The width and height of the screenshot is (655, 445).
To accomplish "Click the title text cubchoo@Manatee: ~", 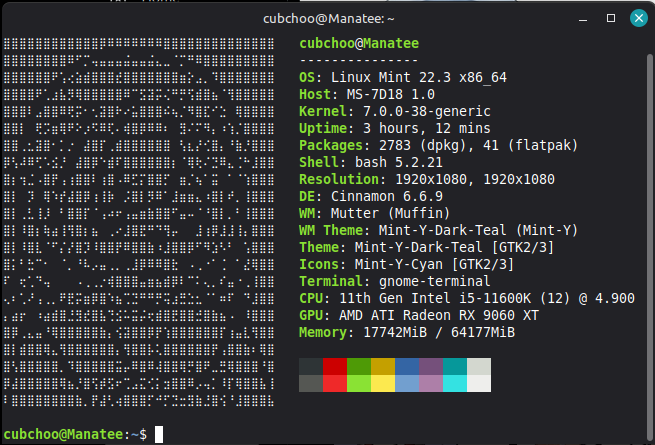I will [329, 19].
